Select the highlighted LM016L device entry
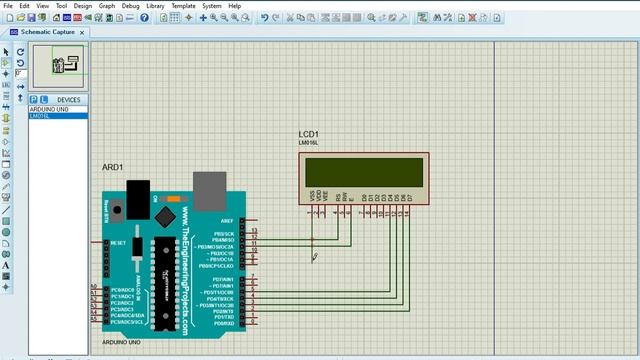Viewport: 640px width, 360px height. click(x=58, y=116)
